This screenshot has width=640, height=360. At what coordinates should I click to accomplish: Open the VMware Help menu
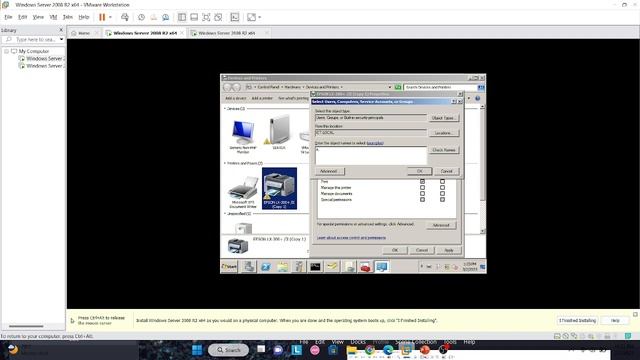click(x=84, y=17)
